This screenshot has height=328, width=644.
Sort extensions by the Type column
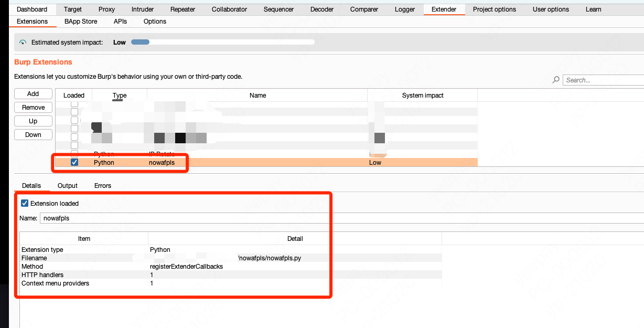(120, 96)
